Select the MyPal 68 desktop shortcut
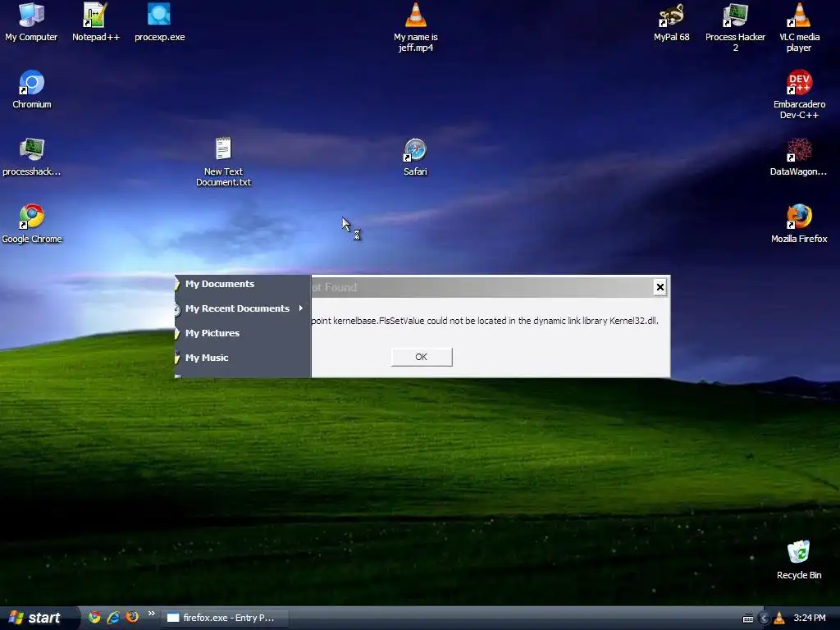840x630 pixels. (671, 22)
